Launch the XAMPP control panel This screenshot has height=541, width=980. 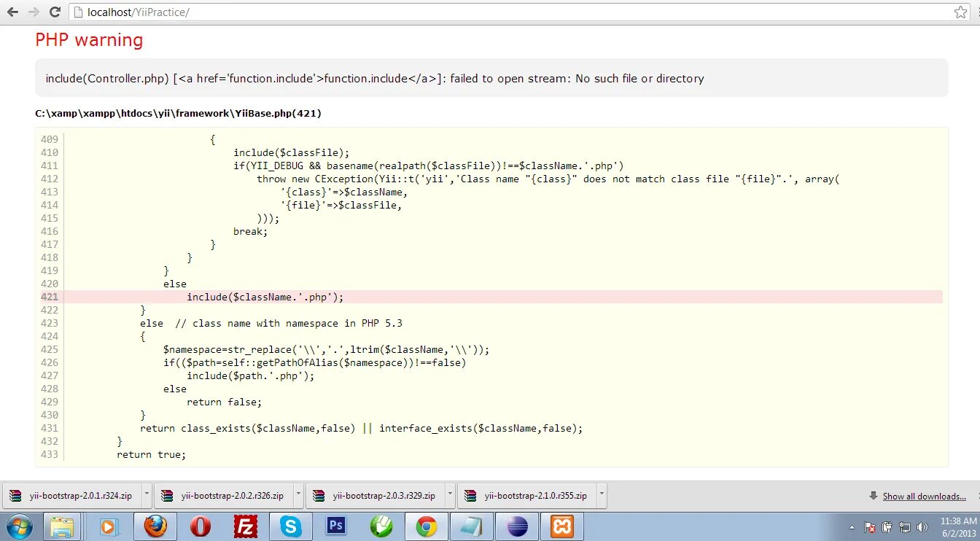[562, 526]
